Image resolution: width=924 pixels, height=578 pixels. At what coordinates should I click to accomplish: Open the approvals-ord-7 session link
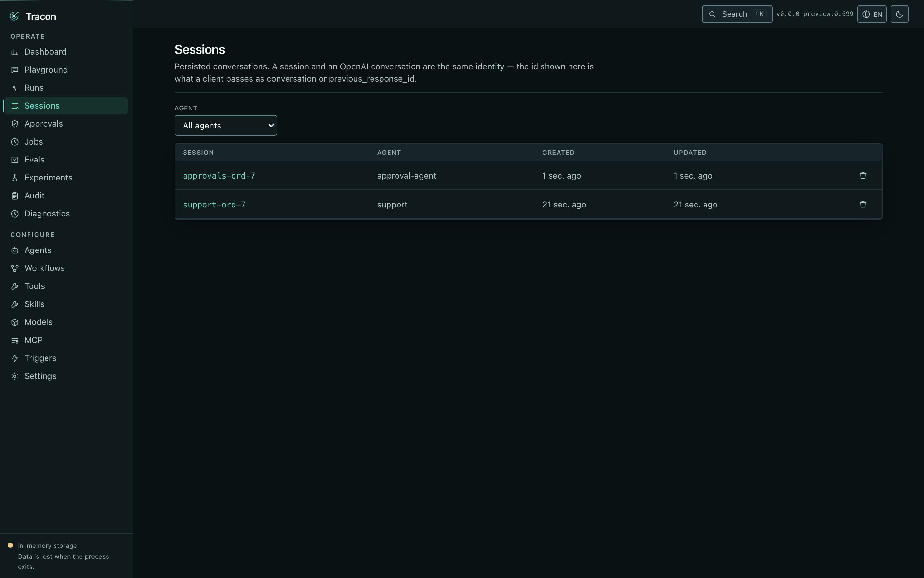219,175
